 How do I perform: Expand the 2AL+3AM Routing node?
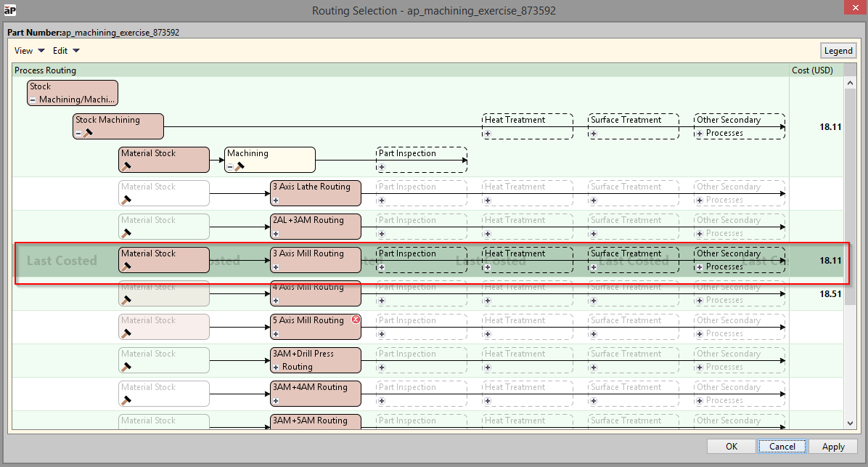[276, 233]
